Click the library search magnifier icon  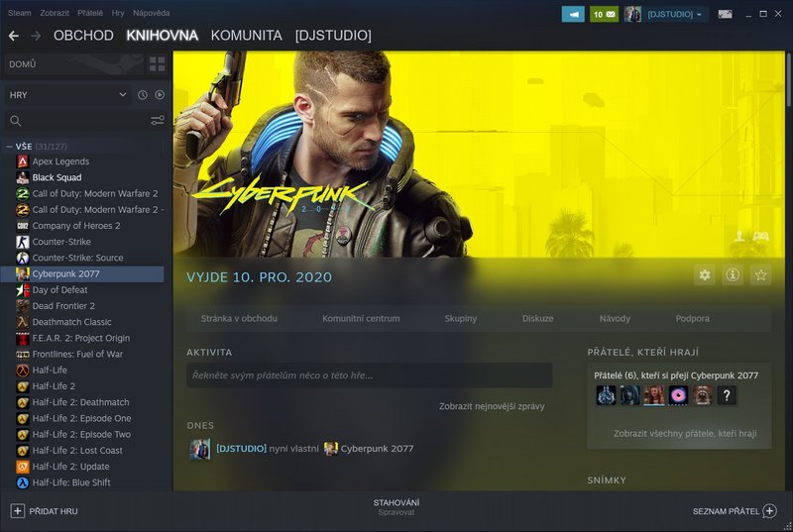(16, 121)
